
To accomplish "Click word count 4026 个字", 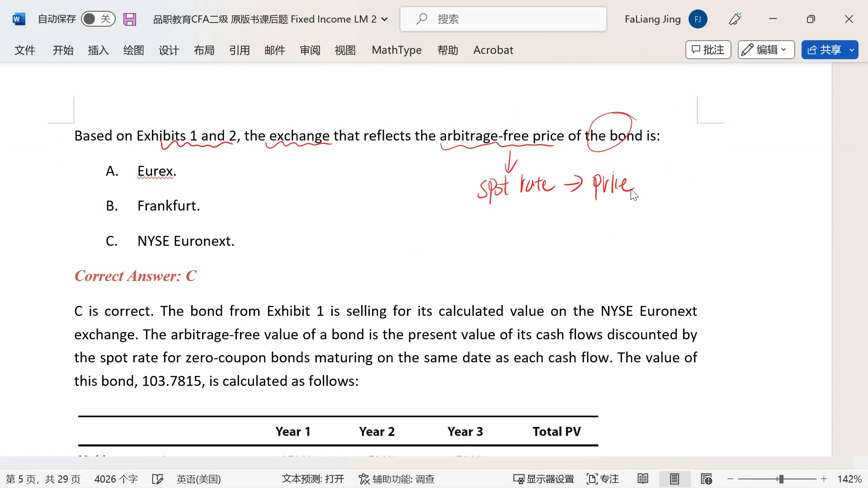I will (x=116, y=479).
